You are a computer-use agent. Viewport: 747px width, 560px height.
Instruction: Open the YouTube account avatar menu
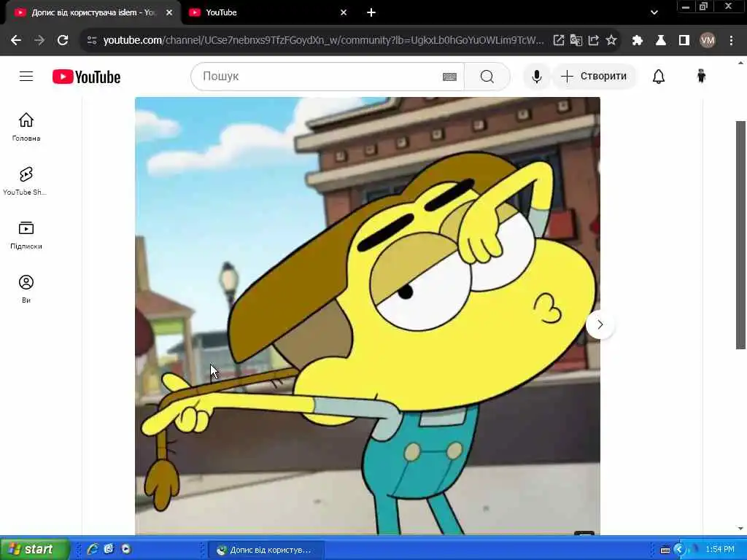coord(701,76)
